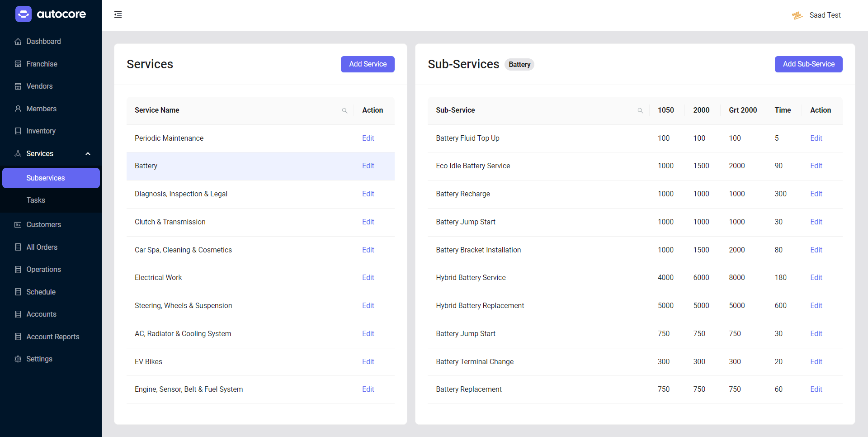Click the Operations sidebar icon

click(x=18, y=269)
